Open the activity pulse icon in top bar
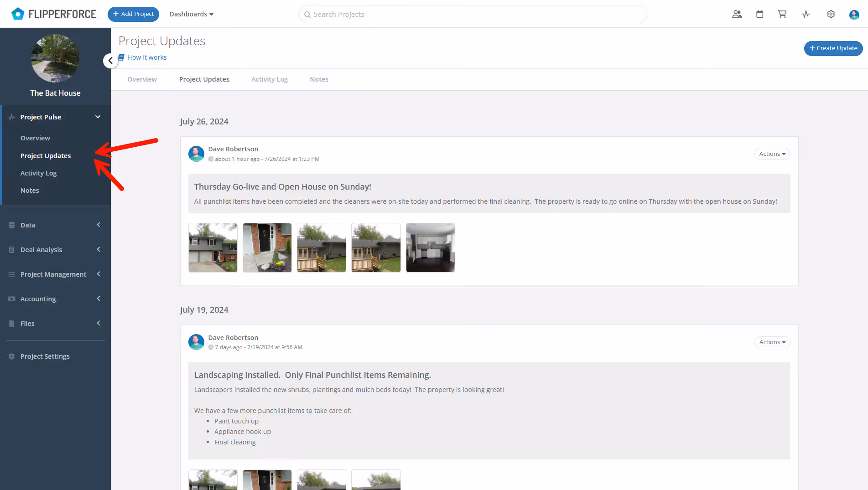868x490 pixels. click(x=806, y=14)
